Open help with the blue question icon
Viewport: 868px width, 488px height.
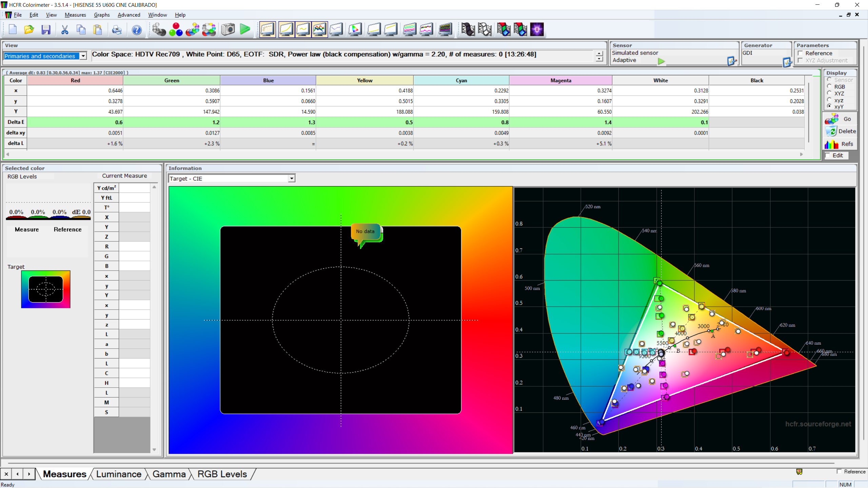point(136,29)
